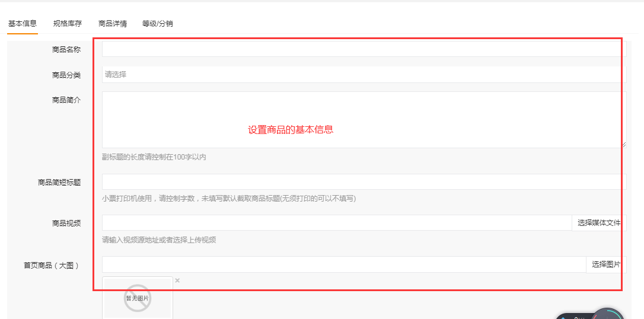
Task: Click the 选择图片 button
Action: [x=606, y=264]
